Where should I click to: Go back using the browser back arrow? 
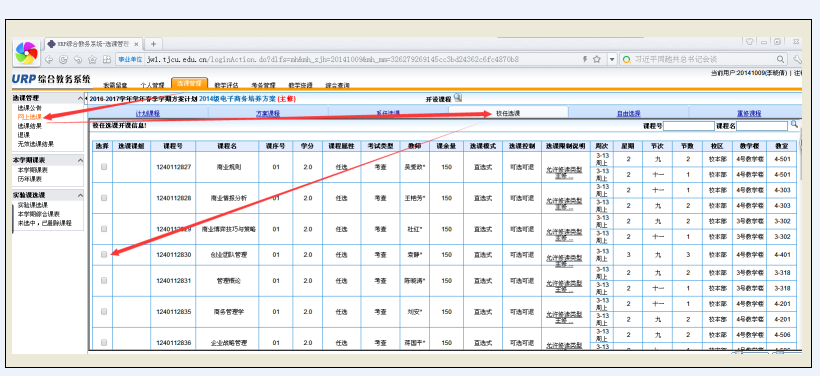(x=49, y=60)
